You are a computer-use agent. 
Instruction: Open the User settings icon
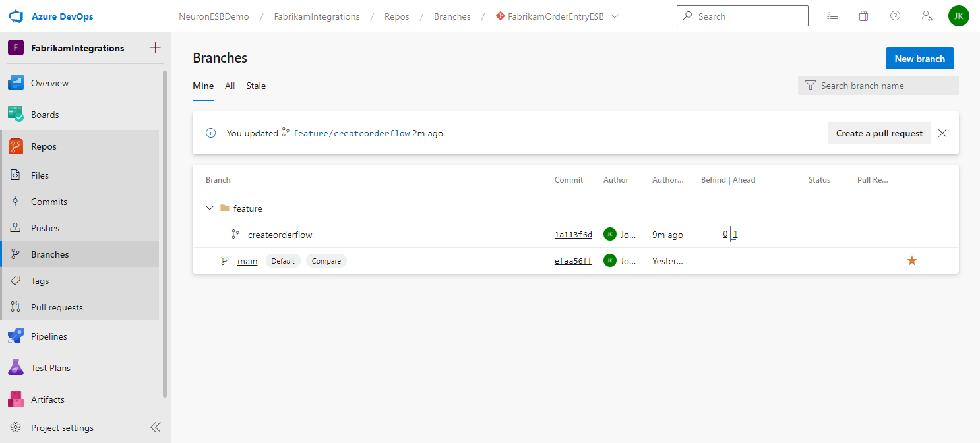927,16
